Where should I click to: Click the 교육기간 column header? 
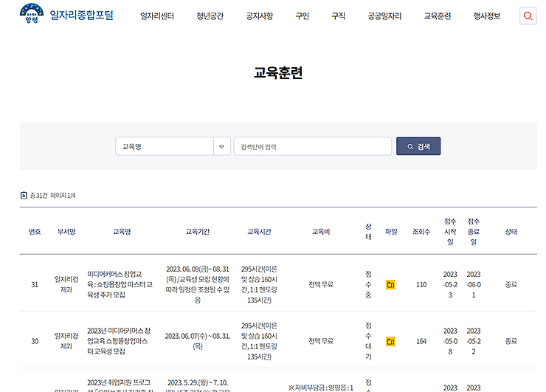tap(198, 232)
